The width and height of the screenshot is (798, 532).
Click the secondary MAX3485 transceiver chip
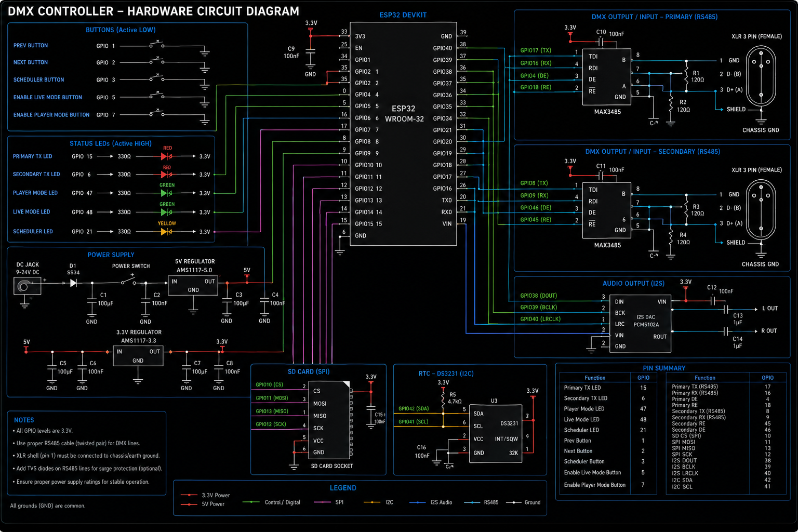pyautogui.click(x=606, y=210)
